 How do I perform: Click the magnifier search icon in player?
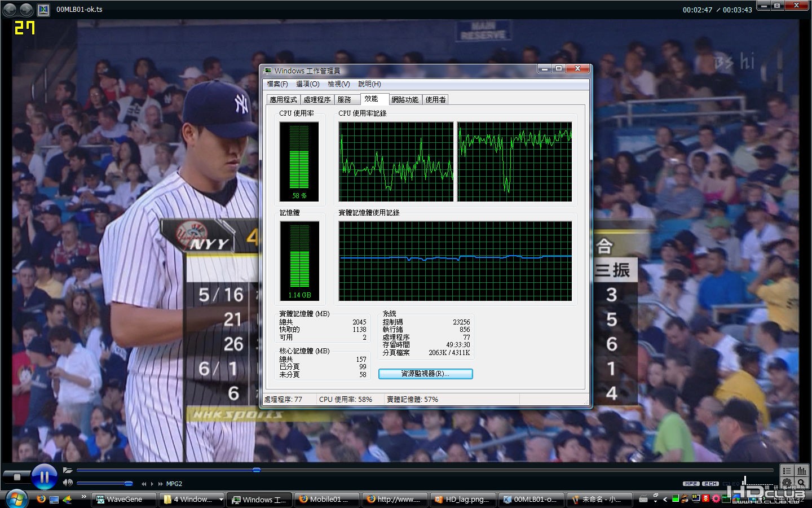pos(801,483)
